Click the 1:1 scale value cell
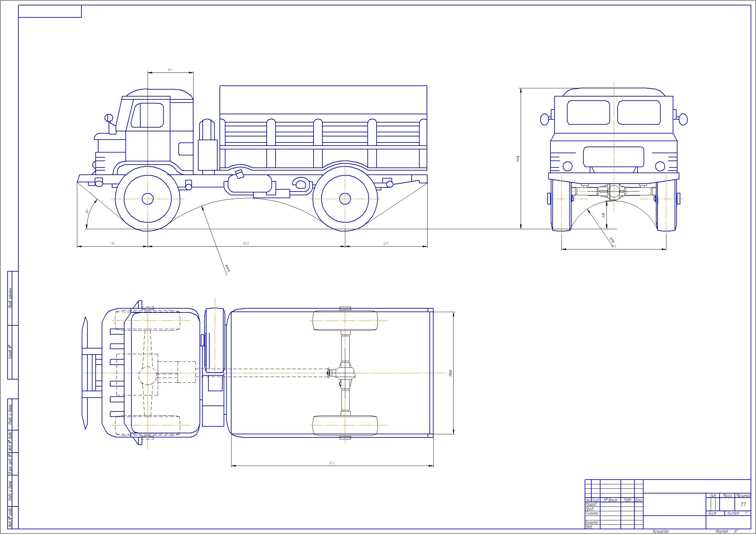Viewport: 756px width, 534px height. pyautogui.click(x=743, y=504)
